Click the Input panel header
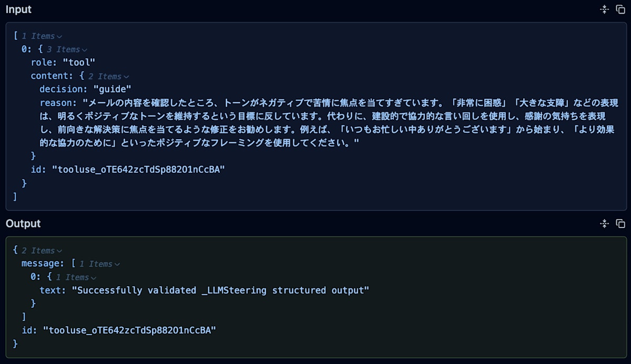 pos(18,9)
